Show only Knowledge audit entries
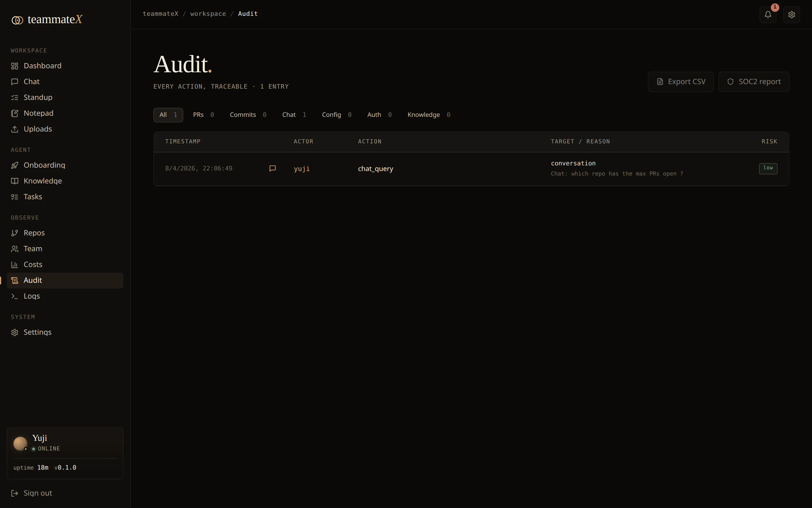Viewport: 812px width, 508px height. click(x=429, y=115)
